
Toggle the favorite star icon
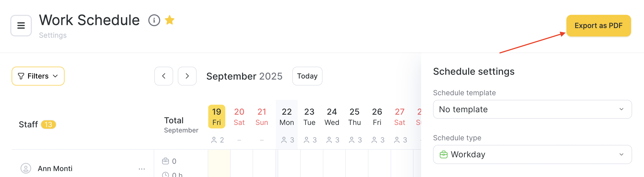point(170,20)
